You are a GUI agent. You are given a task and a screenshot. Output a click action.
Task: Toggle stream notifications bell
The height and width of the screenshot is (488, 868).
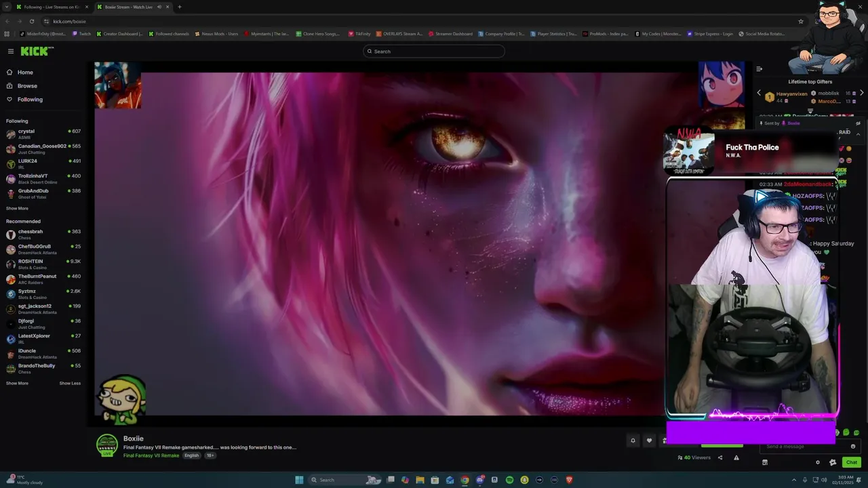pos(633,441)
